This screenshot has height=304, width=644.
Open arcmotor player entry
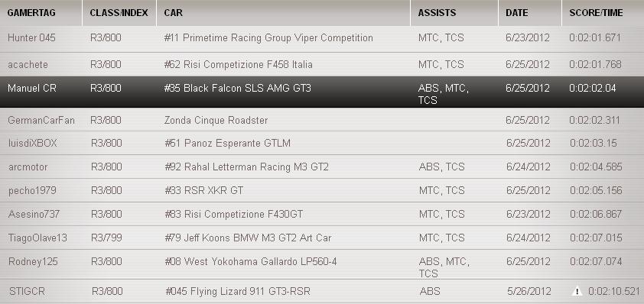point(28,167)
